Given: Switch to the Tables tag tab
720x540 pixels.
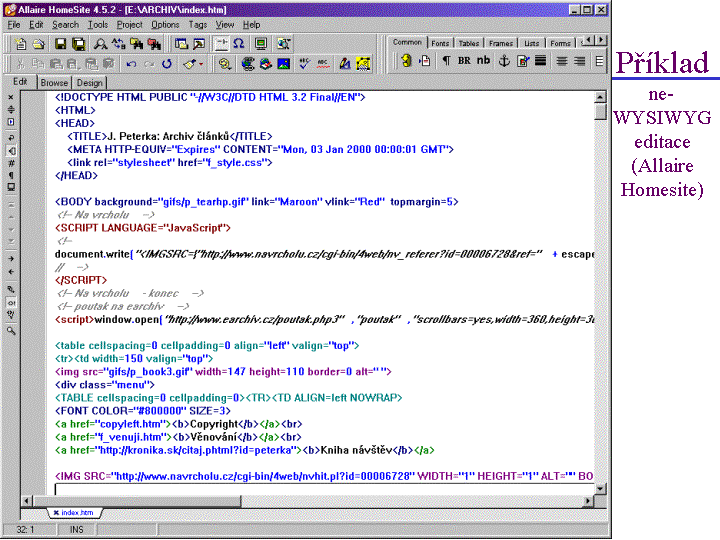Looking at the screenshot, I should pyautogui.click(x=469, y=43).
